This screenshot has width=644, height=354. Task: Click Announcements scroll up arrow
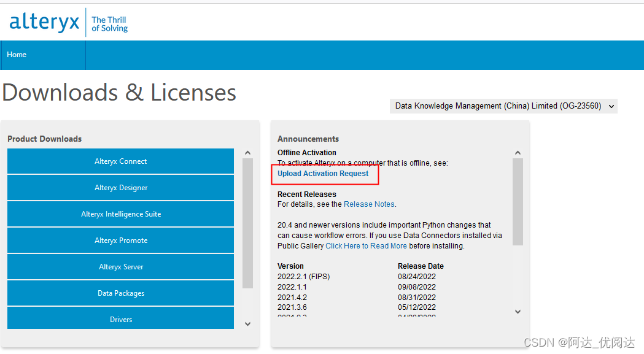pos(518,153)
